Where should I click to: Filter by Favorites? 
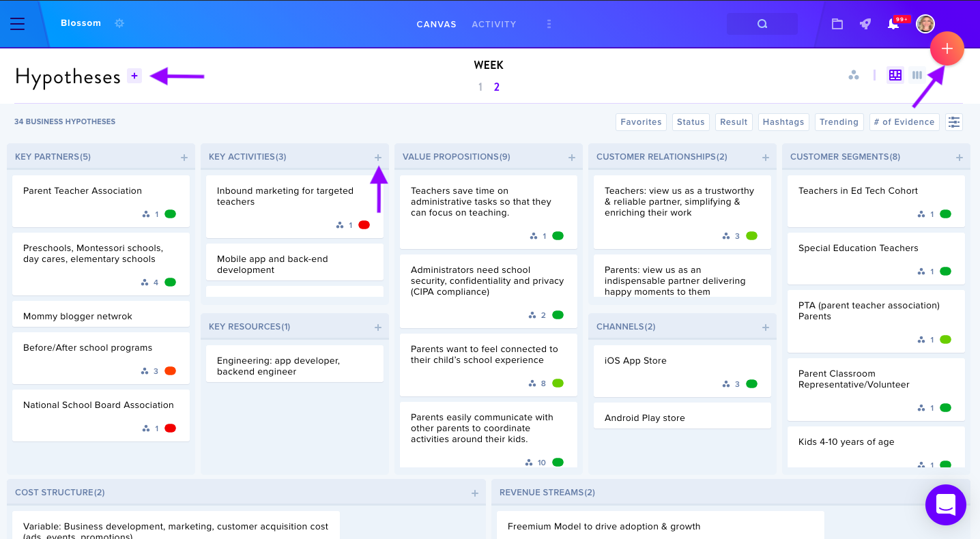click(641, 122)
